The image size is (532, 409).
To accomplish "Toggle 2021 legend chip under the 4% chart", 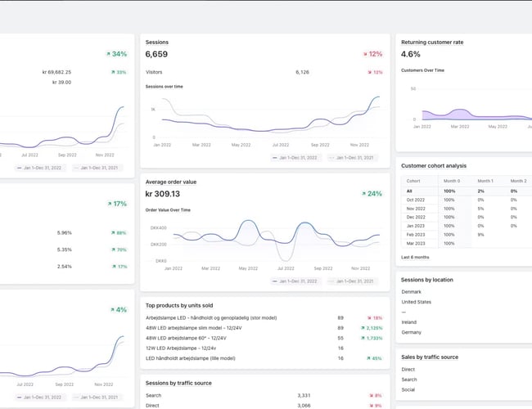I will click(96, 397).
